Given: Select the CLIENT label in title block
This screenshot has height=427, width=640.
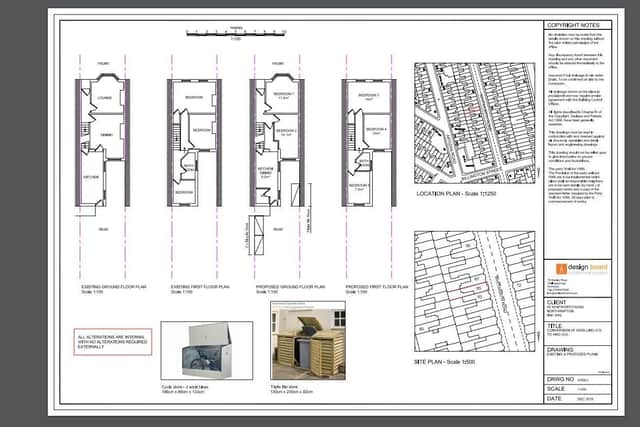Looking at the screenshot, I should pos(556,302).
